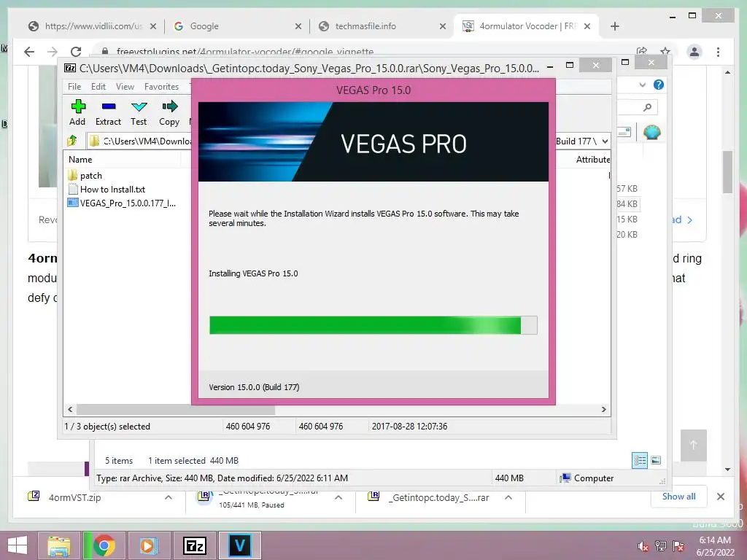
Task: Click the Action Center flag tray icon
Action: [x=678, y=546]
